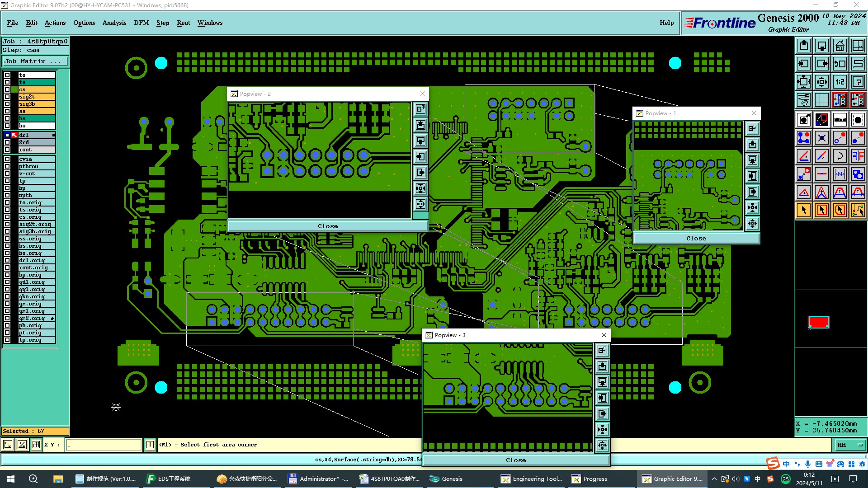Screen dimensions: 868x488
Task: Click the cs layer green color swatch
Action: point(15,89)
